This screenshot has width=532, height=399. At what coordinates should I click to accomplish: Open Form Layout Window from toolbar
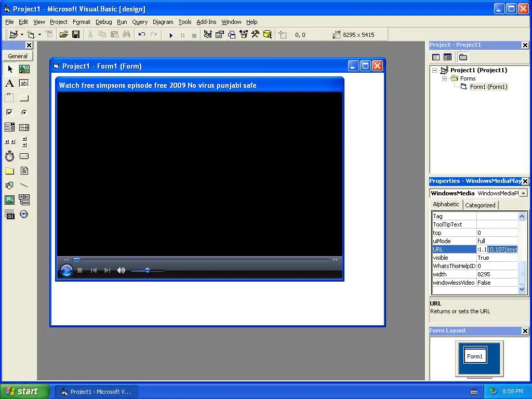coord(232,35)
